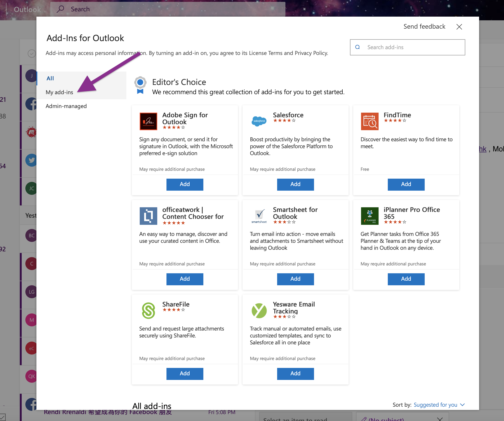Click the Yesware Email Tracking logo
Image resolution: width=504 pixels, height=421 pixels.
259,310
